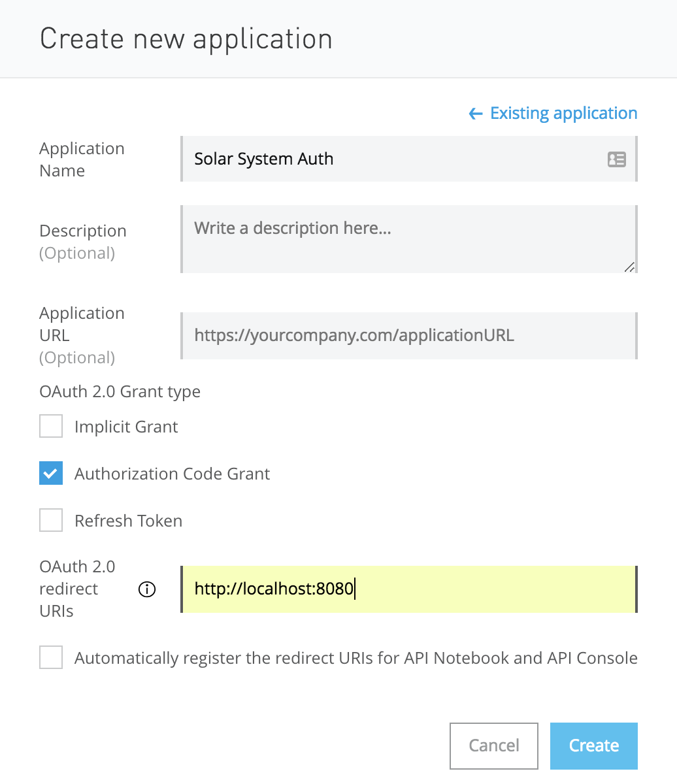This screenshot has height=784, width=677.
Task: Click the OAuth 2.0 redirect URIs label
Action: click(77, 589)
